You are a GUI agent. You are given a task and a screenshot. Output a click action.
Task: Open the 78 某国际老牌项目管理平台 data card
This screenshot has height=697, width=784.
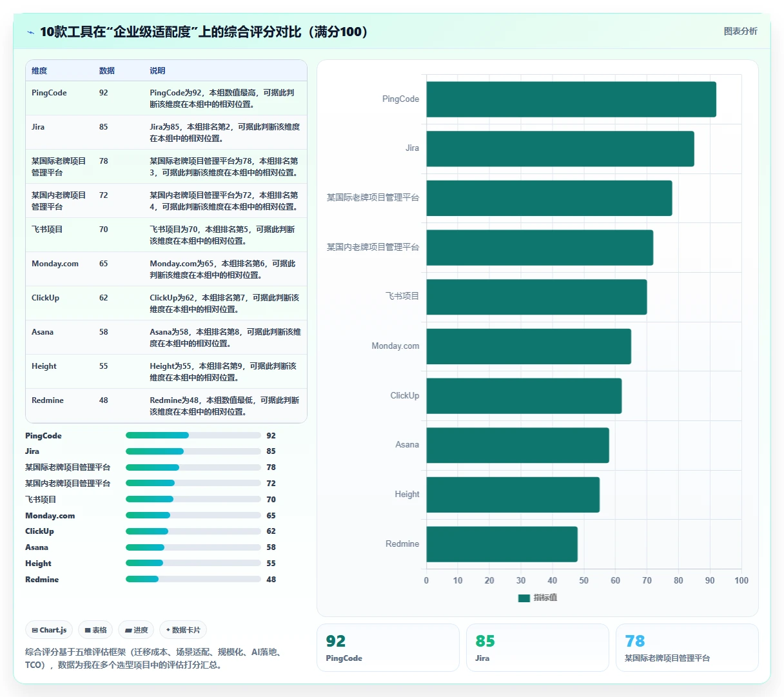(x=687, y=647)
